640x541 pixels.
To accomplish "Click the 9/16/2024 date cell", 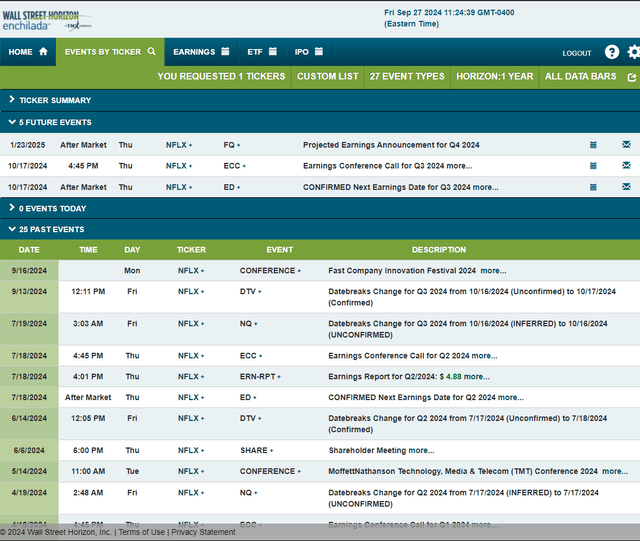I will click(x=29, y=271).
